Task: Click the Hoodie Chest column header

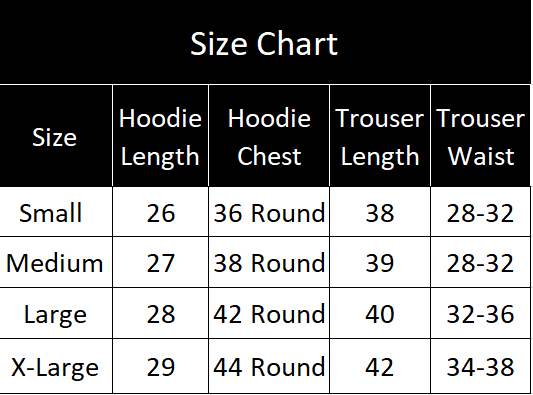Action: pos(269,136)
